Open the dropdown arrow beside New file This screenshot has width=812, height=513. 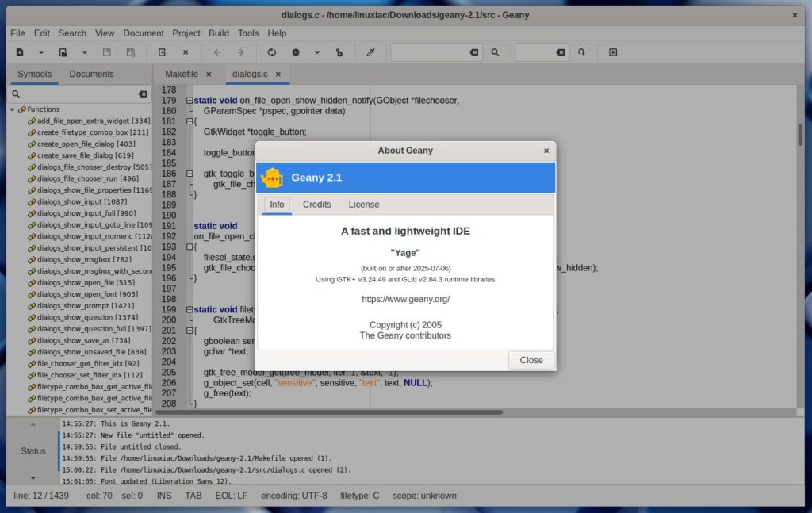(40, 52)
